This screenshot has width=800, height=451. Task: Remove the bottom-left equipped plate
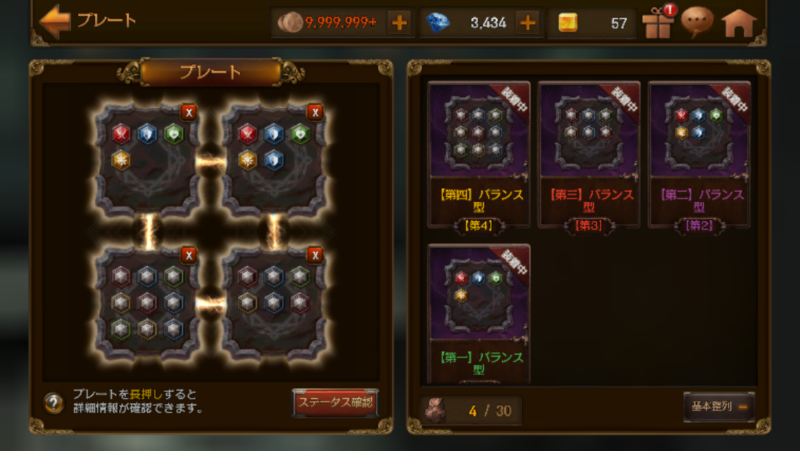tap(189, 255)
